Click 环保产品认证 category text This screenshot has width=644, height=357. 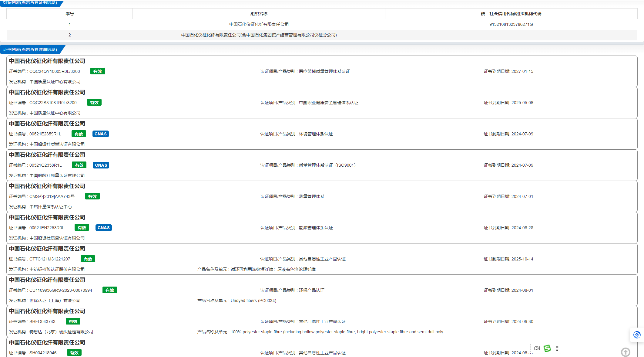311,290
